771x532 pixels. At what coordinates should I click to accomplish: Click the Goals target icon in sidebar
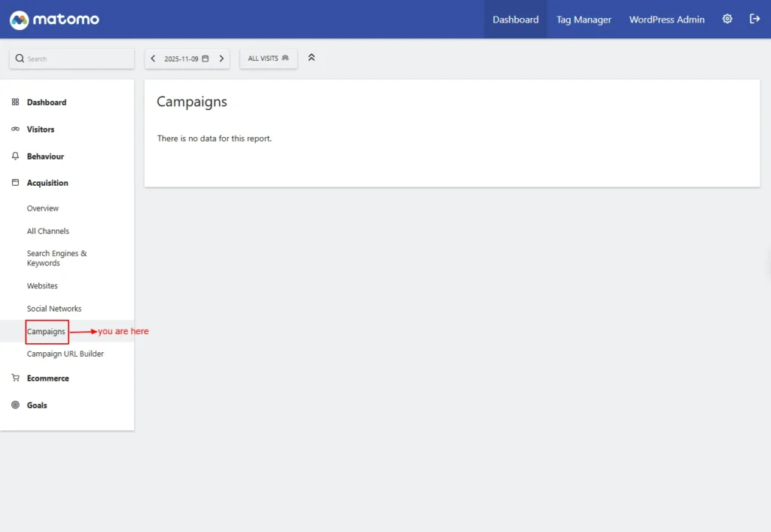tap(16, 406)
